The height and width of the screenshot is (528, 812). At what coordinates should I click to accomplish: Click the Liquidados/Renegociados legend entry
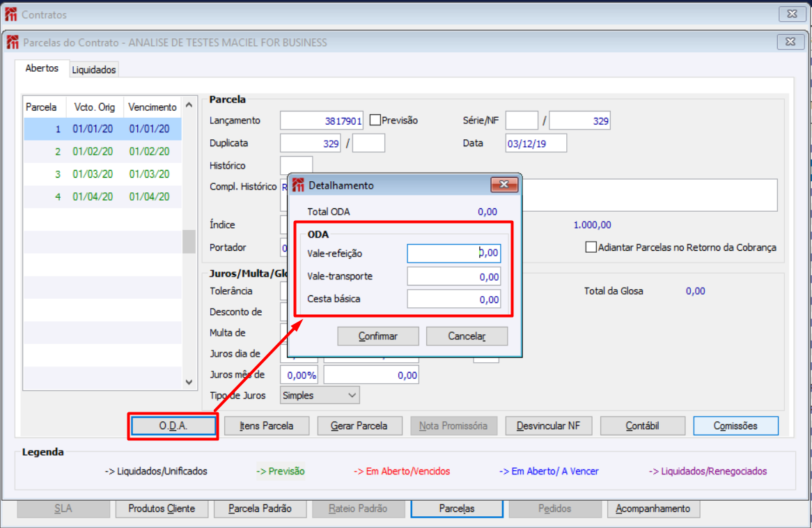pyautogui.click(x=708, y=471)
